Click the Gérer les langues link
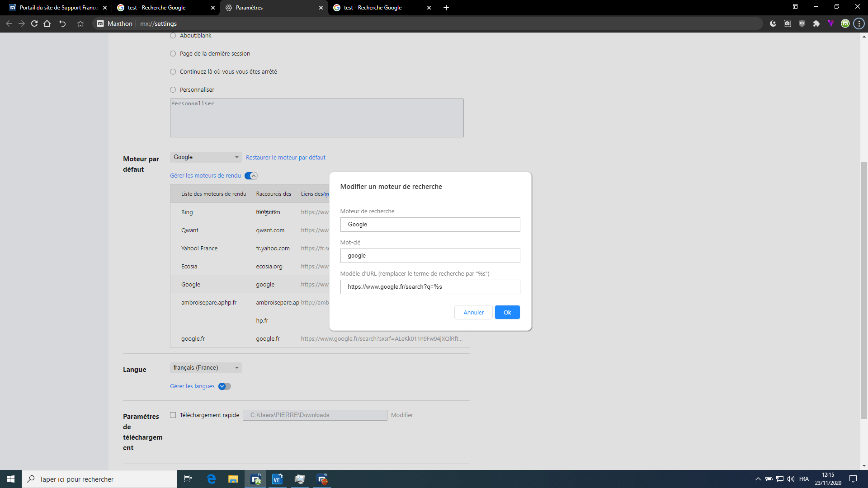This screenshot has height=488, width=868. (x=192, y=386)
